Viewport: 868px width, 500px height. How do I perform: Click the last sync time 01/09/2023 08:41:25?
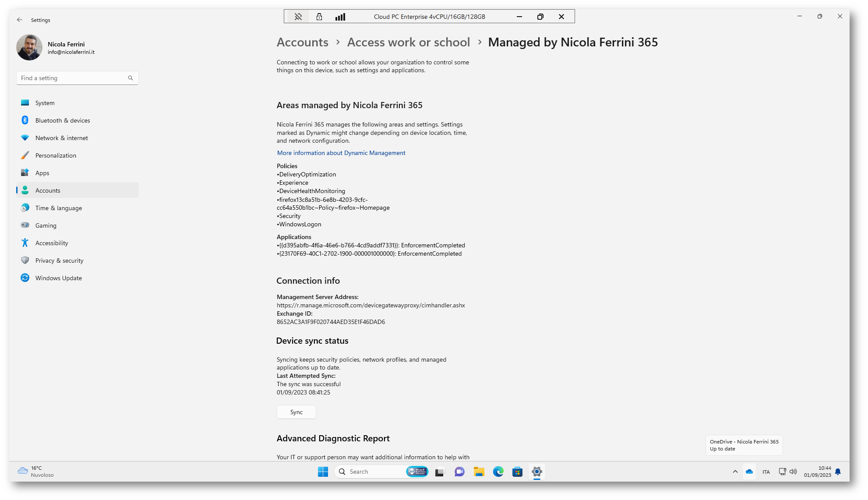point(303,392)
